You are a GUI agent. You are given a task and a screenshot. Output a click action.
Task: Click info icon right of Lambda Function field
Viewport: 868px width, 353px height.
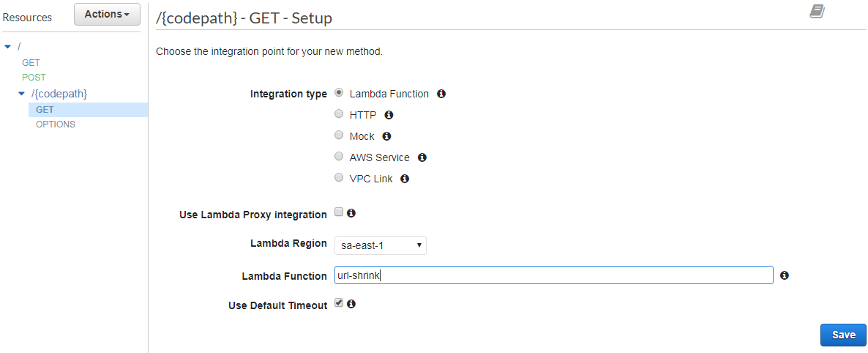[785, 275]
